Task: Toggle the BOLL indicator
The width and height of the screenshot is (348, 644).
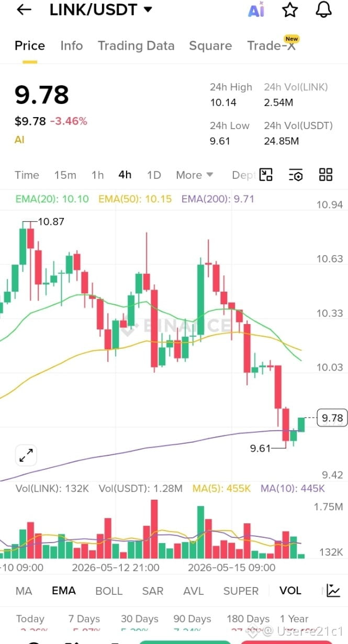Action: [109, 591]
